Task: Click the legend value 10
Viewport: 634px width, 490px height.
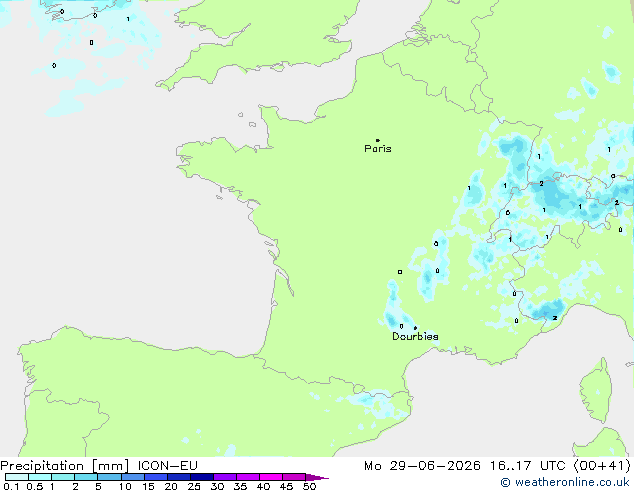Action: (125, 486)
